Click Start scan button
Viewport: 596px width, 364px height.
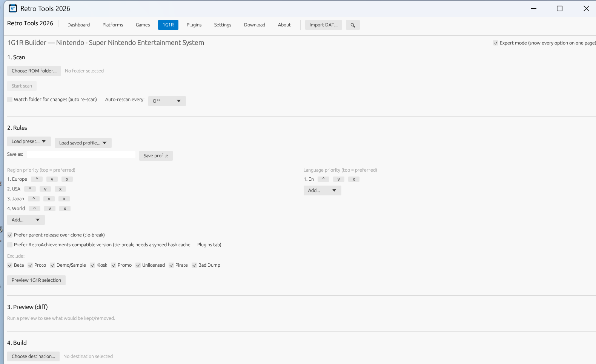(x=22, y=86)
